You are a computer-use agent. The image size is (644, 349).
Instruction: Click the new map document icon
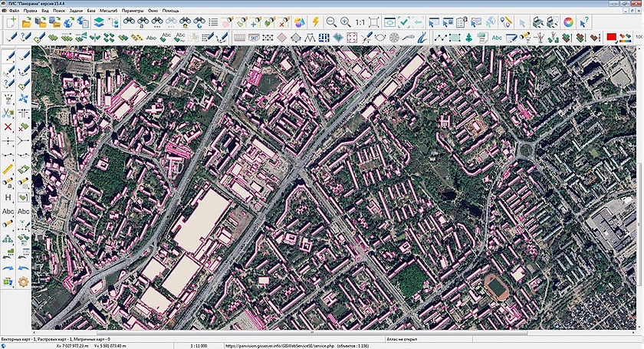11,22
